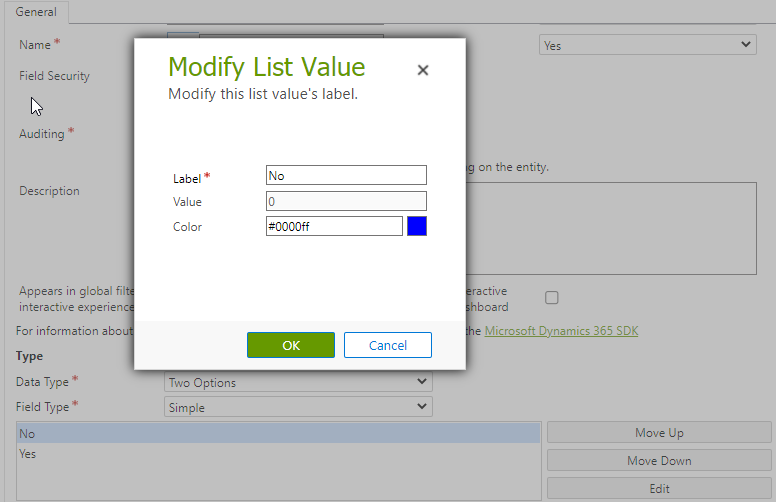
Task: Select the No option in list
Action: tap(278, 433)
